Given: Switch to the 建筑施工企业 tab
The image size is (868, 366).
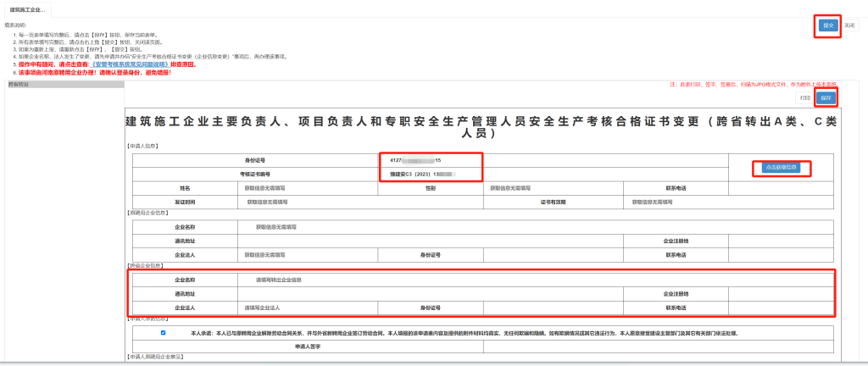Looking at the screenshot, I should [x=27, y=8].
